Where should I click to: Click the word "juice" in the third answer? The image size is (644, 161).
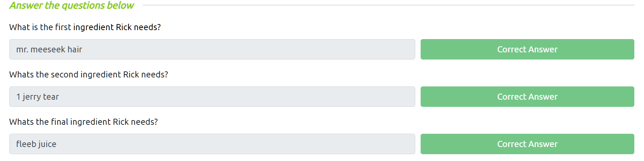pyautogui.click(x=47, y=144)
